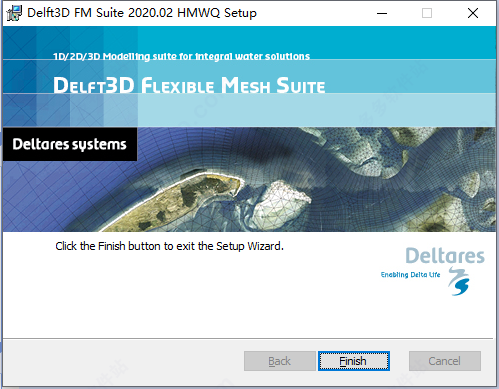Screen dimensions: 499x389
Task: Click the disabled maximize button
Action: [427, 13]
